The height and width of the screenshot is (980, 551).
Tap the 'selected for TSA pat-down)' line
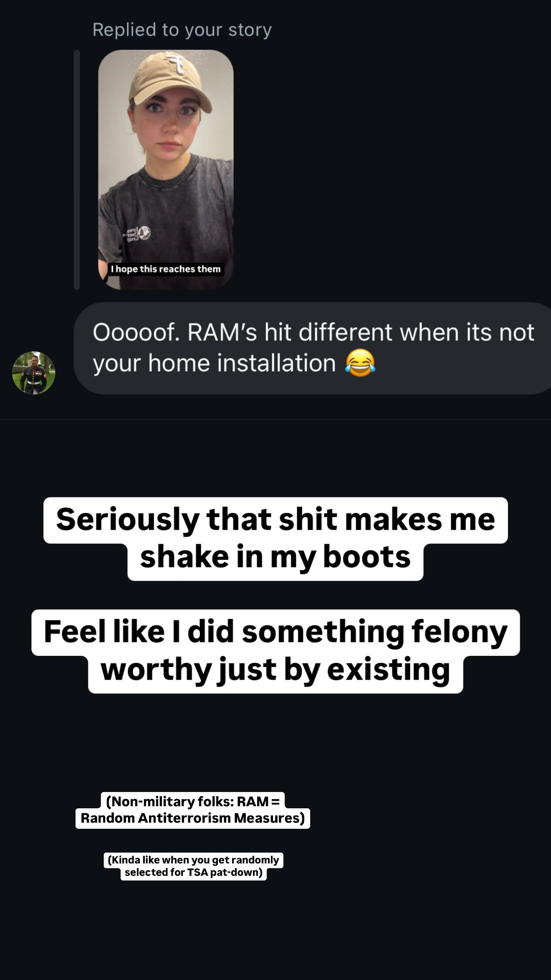(x=194, y=872)
